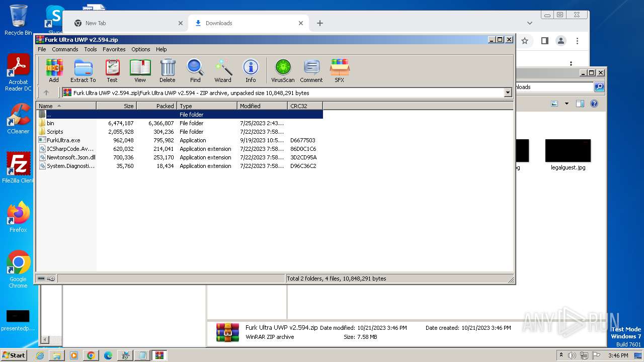
Task: Open Internet Explorer from the taskbar
Action: [x=40, y=355]
